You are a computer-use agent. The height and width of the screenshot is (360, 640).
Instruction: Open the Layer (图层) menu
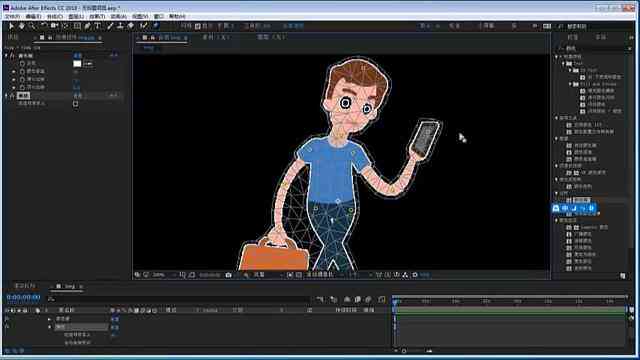click(x=76, y=16)
